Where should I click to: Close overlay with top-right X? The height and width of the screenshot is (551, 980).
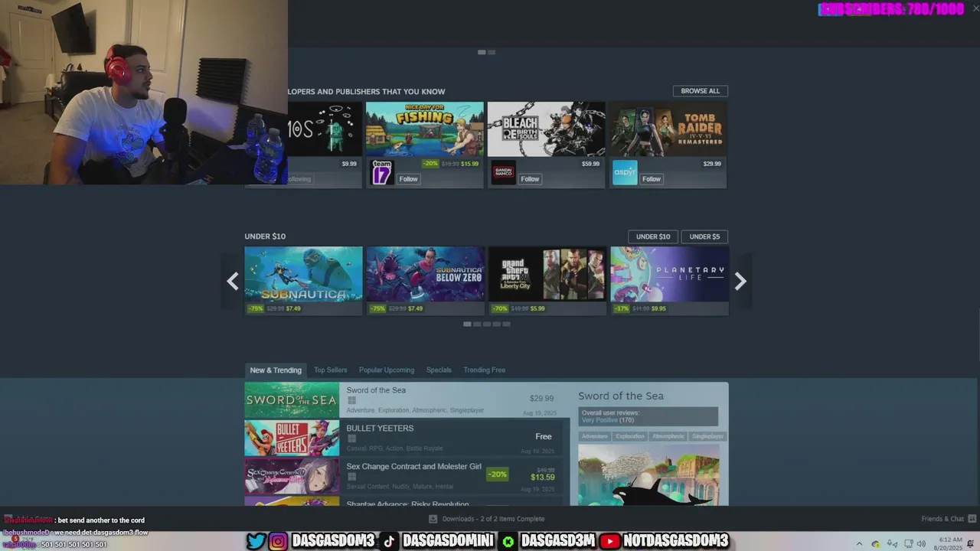tap(975, 8)
